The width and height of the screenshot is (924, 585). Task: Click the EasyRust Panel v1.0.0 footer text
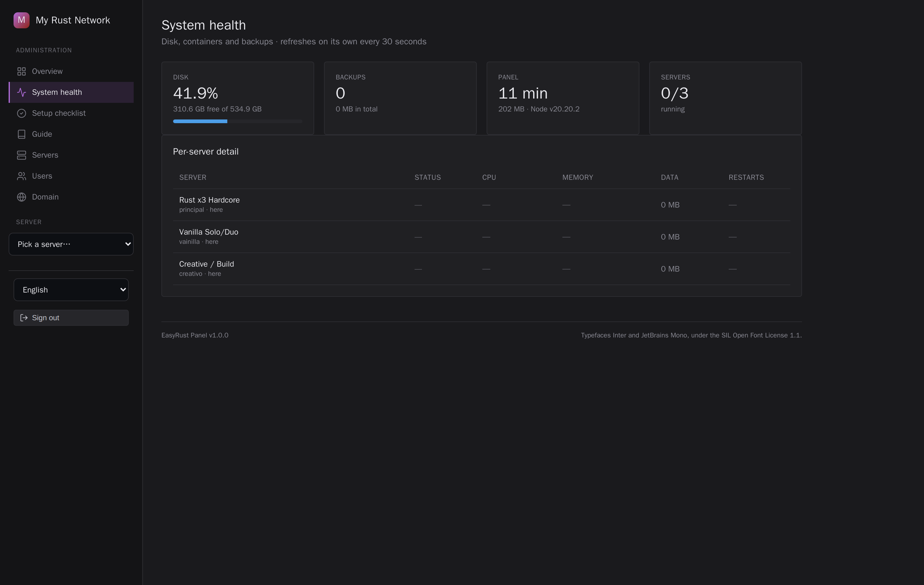[x=195, y=335]
